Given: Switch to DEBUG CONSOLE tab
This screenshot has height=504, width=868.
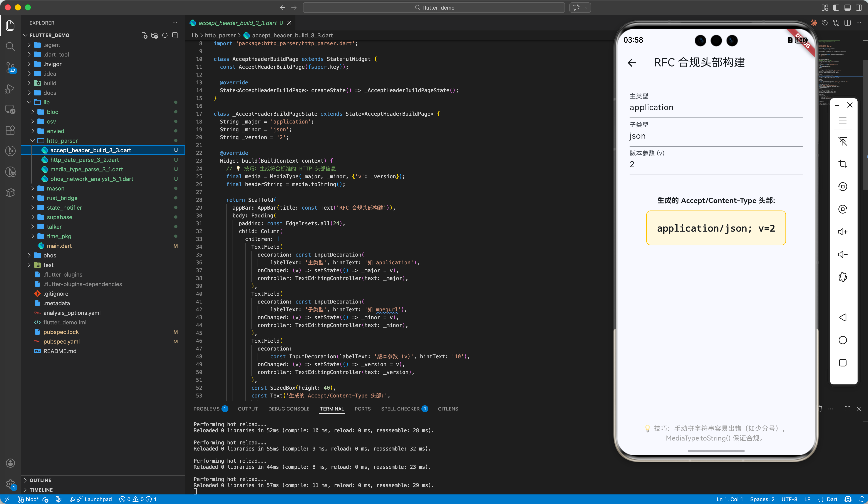Looking at the screenshot, I should [289, 409].
